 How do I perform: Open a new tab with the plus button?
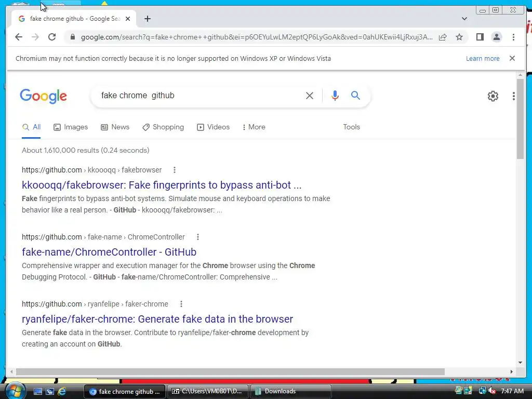147,19
